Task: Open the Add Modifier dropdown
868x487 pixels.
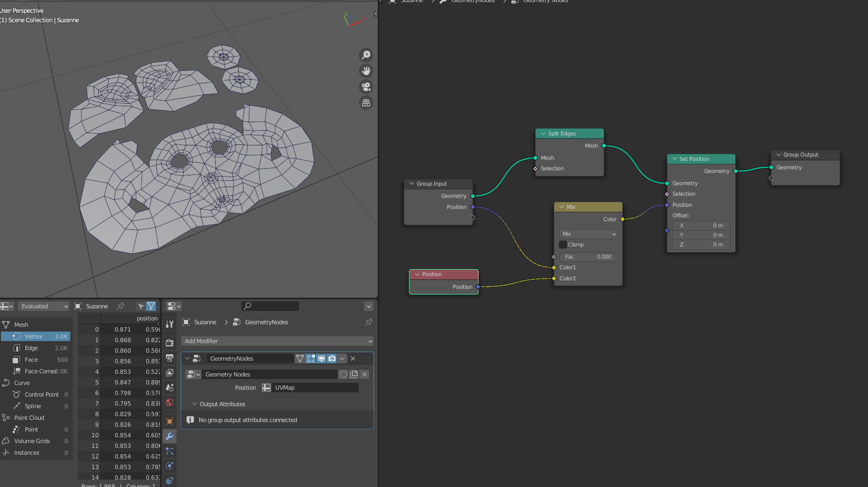Action: click(x=277, y=341)
